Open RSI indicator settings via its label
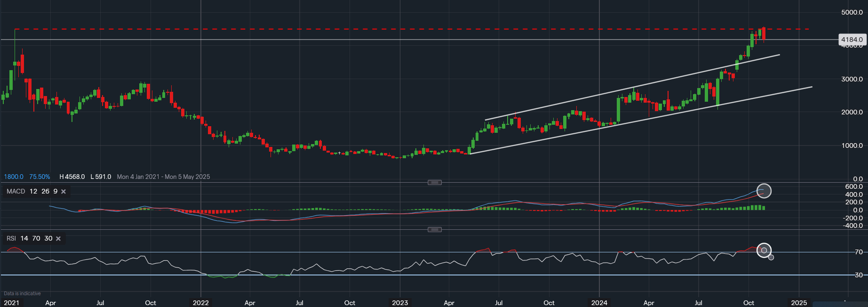The height and width of the screenshot is (307, 868). 11,239
